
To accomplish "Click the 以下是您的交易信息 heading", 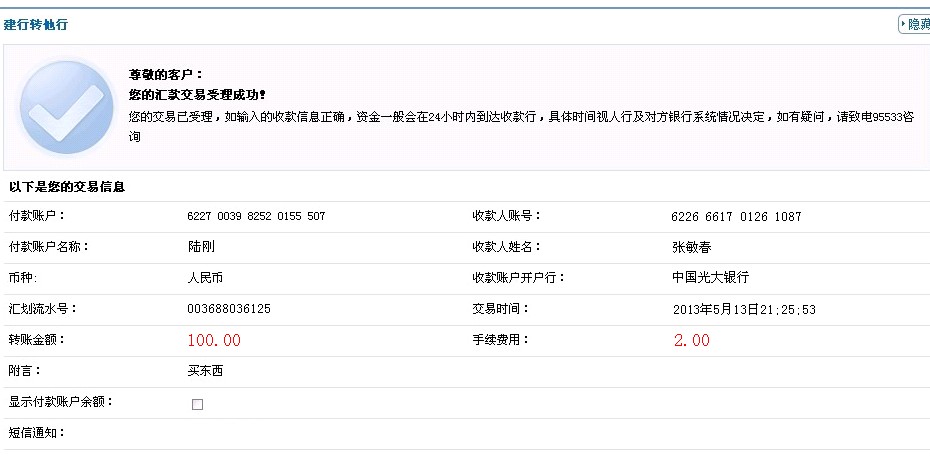I will point(66,187).
